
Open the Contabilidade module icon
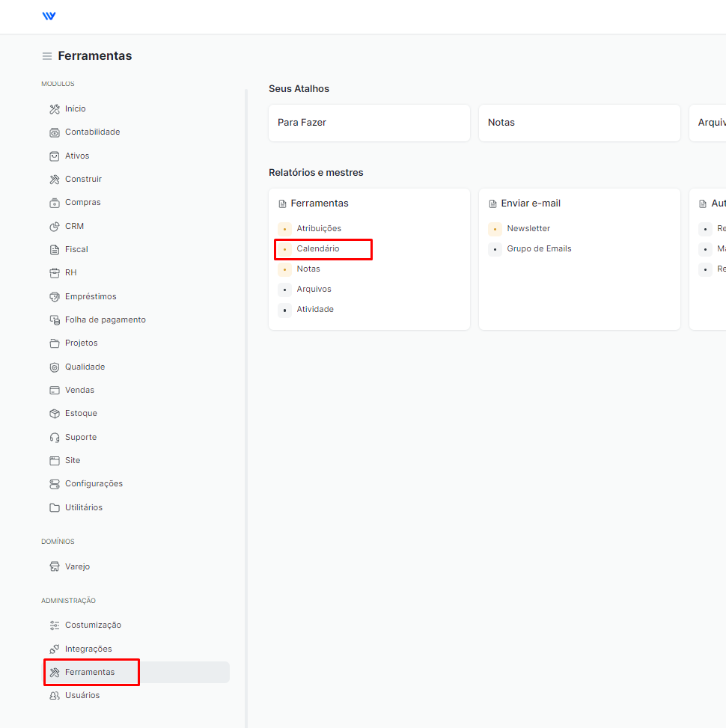tap(55, 132)
